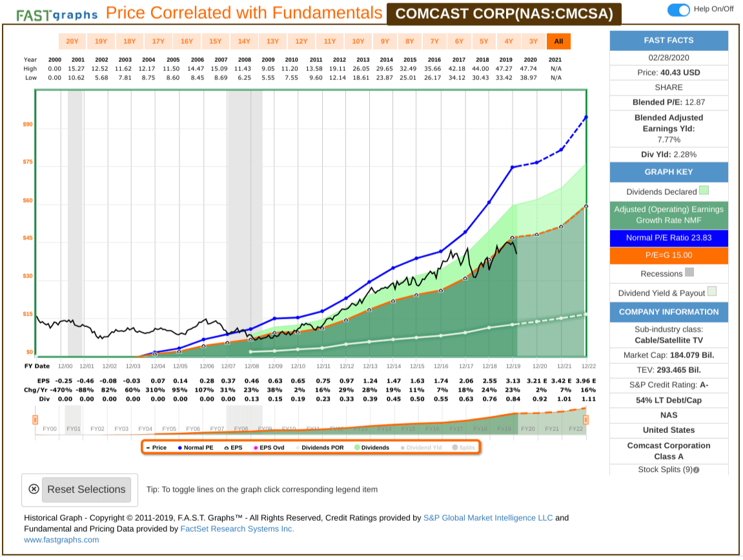Click the GRAPH KEY panel header

[669, 172]
